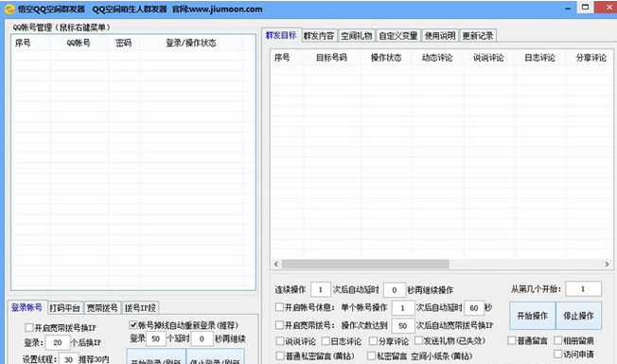Click the 次后自动延时 seconds field after 连续操作

click(395, 290)
